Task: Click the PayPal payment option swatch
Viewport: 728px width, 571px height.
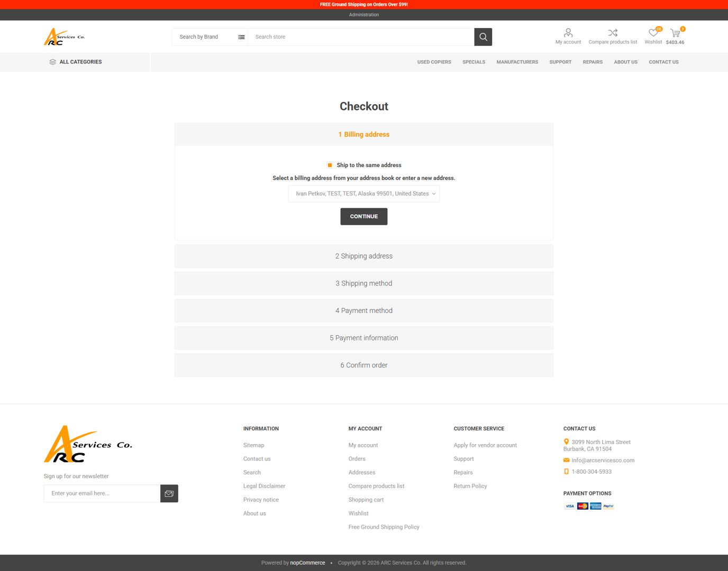Action: (607, 506)
